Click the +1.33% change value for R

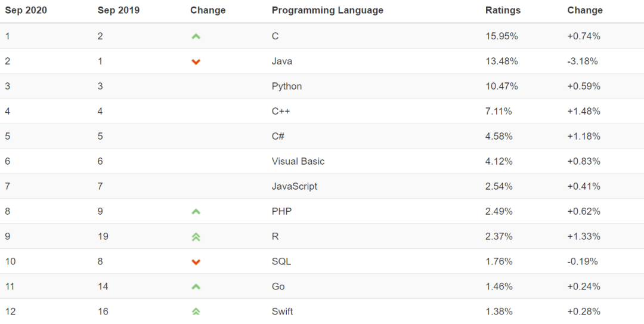click(584, 237)
